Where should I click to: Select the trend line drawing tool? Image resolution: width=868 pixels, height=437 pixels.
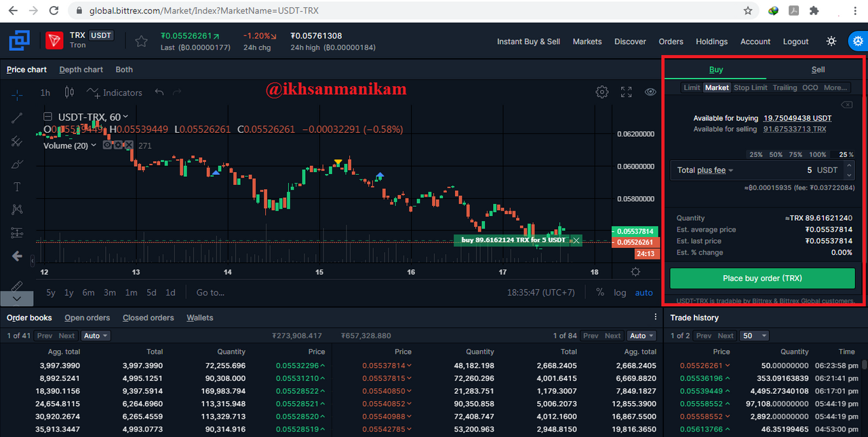tap(18, 118)
